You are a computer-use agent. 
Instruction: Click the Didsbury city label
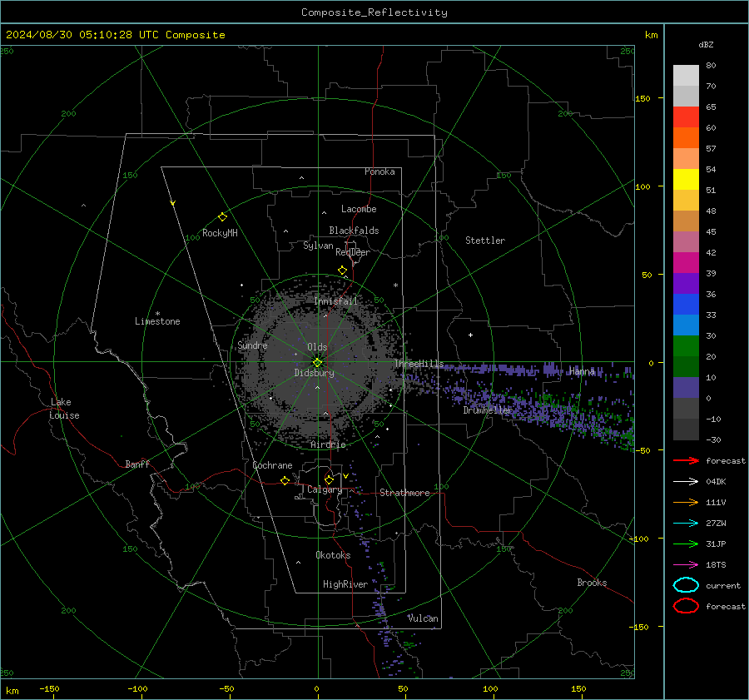coord(314,373)
